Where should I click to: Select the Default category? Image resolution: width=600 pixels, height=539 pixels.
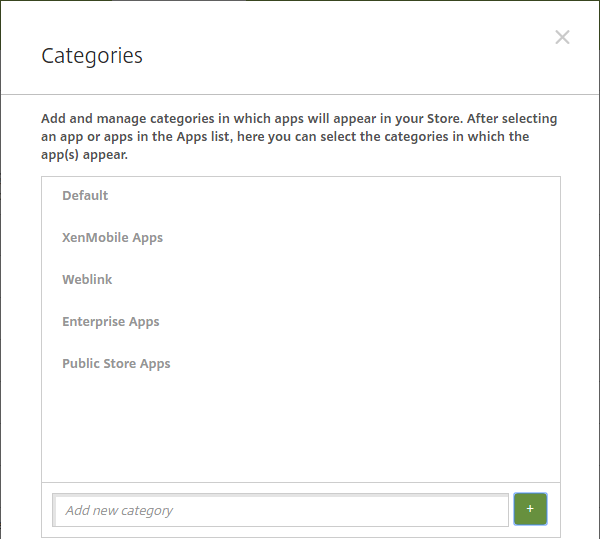click(x=85, y=196)
